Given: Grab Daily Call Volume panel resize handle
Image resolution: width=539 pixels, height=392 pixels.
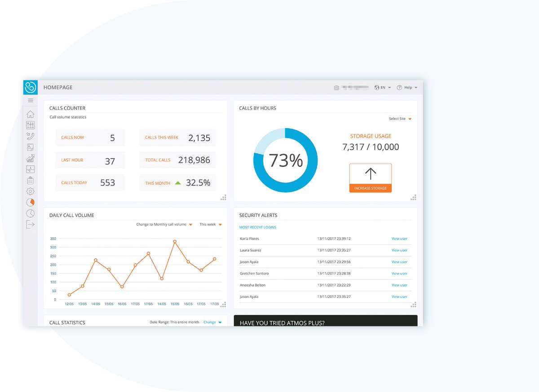Looking at the screenshot, I should coord(223,304).
